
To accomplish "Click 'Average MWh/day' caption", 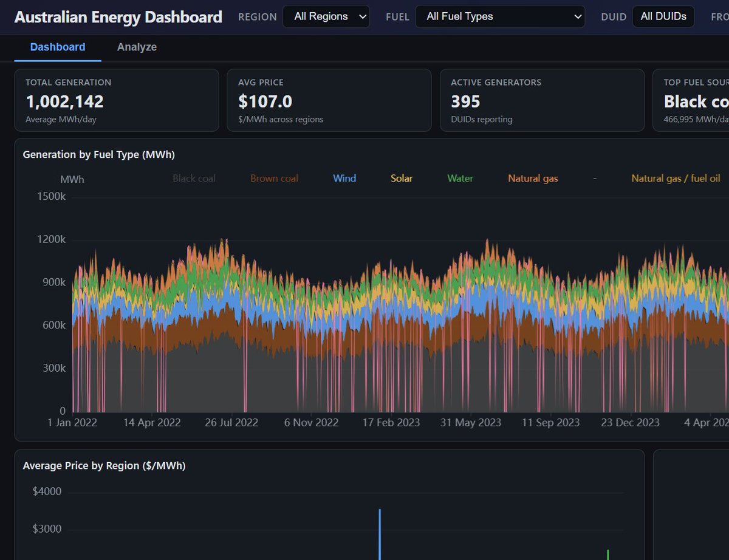I will (61, 120).
